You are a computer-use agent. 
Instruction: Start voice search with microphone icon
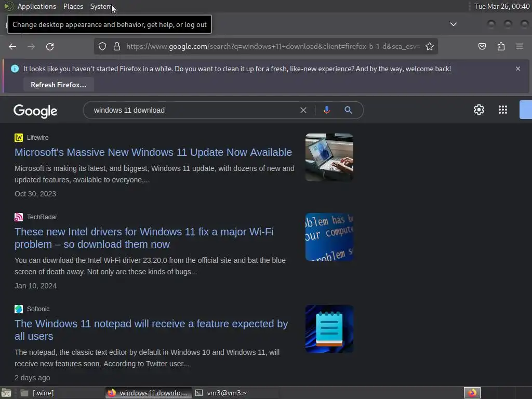326,110
